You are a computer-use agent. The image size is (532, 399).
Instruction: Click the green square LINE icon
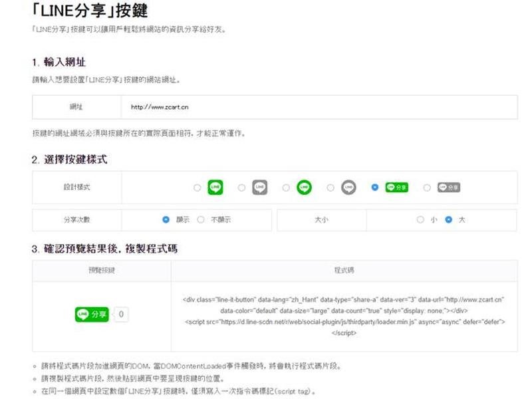[x=215, y=188]
